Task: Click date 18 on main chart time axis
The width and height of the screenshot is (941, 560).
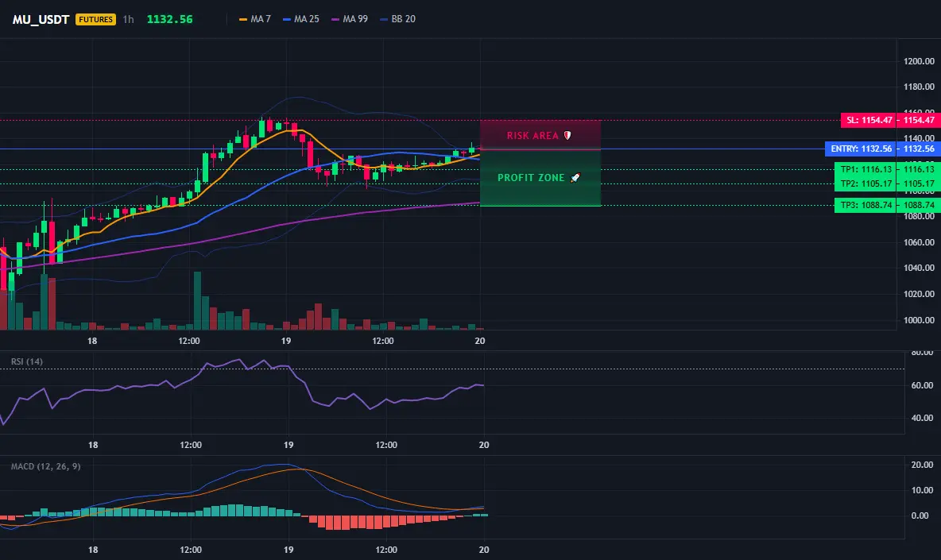Action: [x=92, y=341]
